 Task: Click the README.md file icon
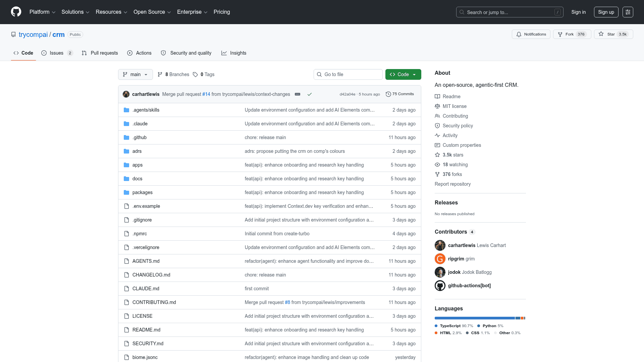[126, 330]
